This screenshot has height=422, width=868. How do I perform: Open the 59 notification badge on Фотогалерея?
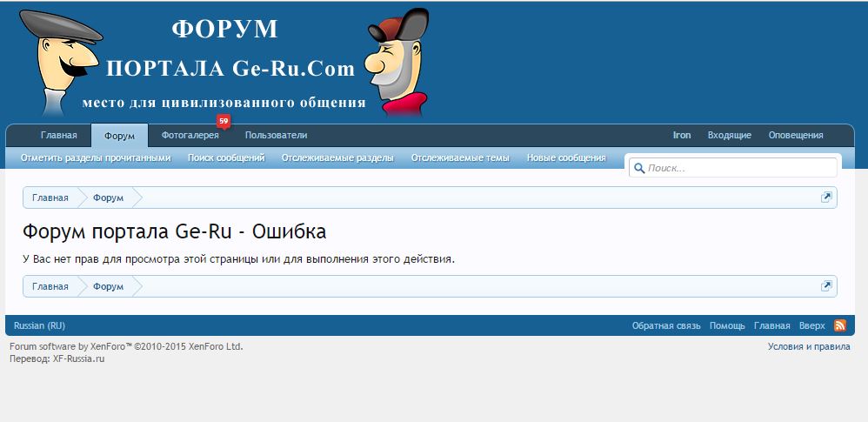click(x=224, y=120)
